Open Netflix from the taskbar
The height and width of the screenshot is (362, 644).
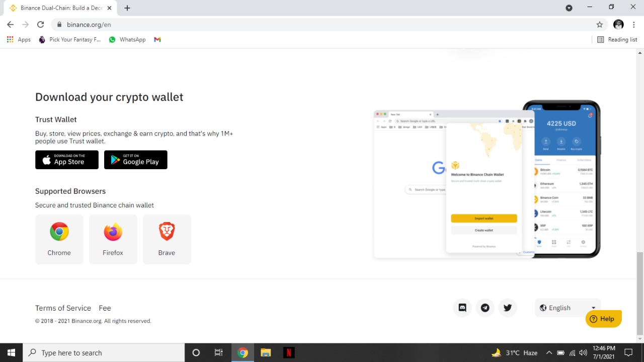click(289, 352)
